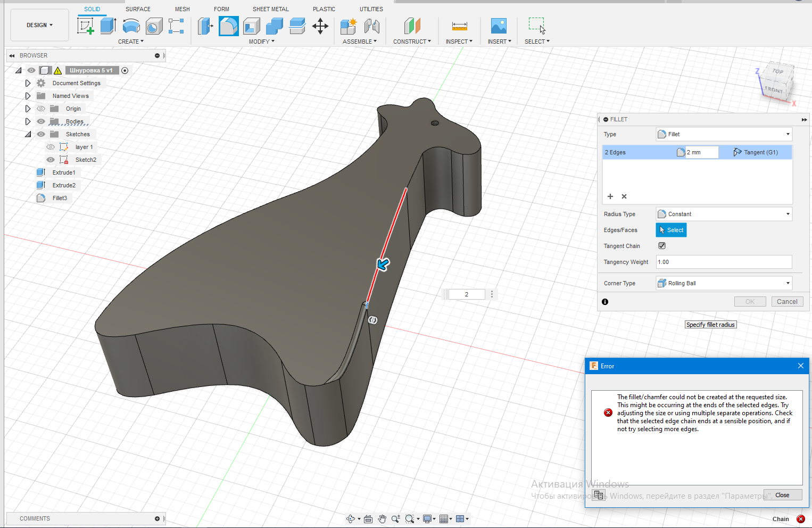Select the Revolve tool in the toolbar

(x=131, y=26)
